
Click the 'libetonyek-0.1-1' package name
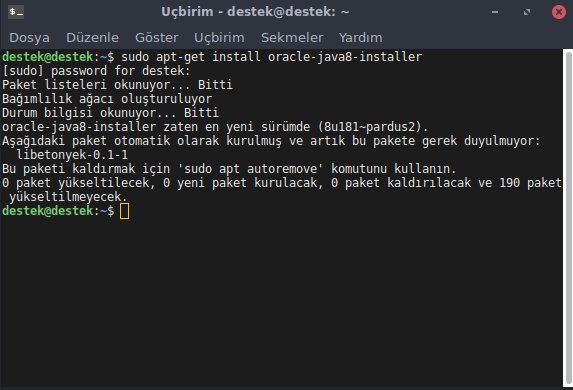point(72,155)
